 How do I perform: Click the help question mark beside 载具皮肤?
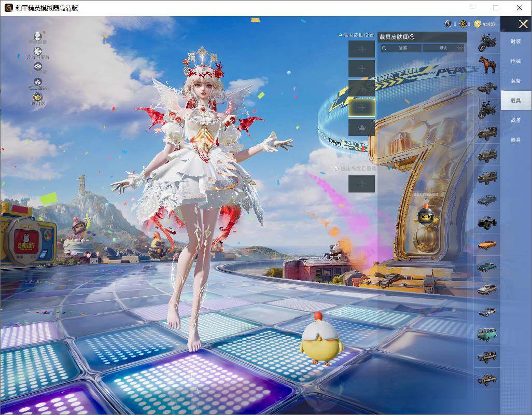(412, 37)
